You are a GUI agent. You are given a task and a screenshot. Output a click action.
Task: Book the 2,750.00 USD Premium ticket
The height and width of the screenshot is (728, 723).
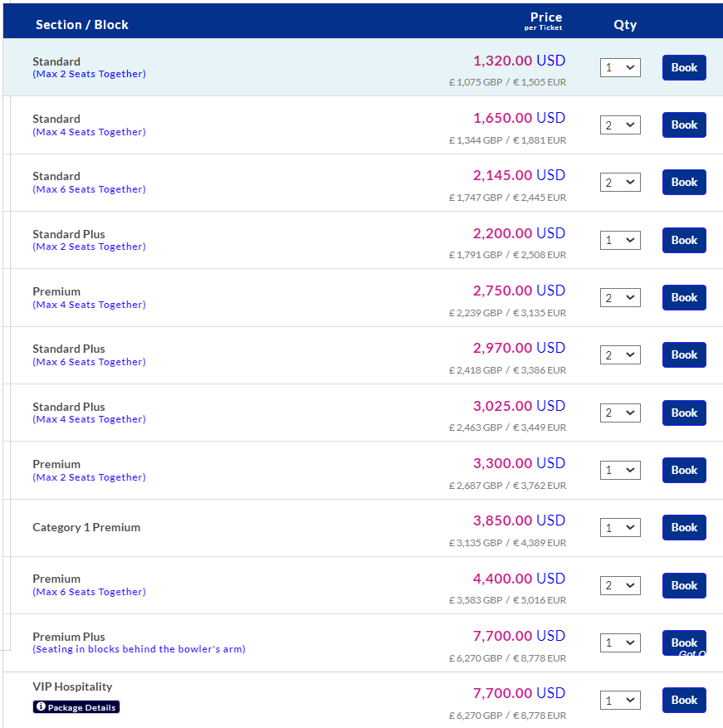684,297
